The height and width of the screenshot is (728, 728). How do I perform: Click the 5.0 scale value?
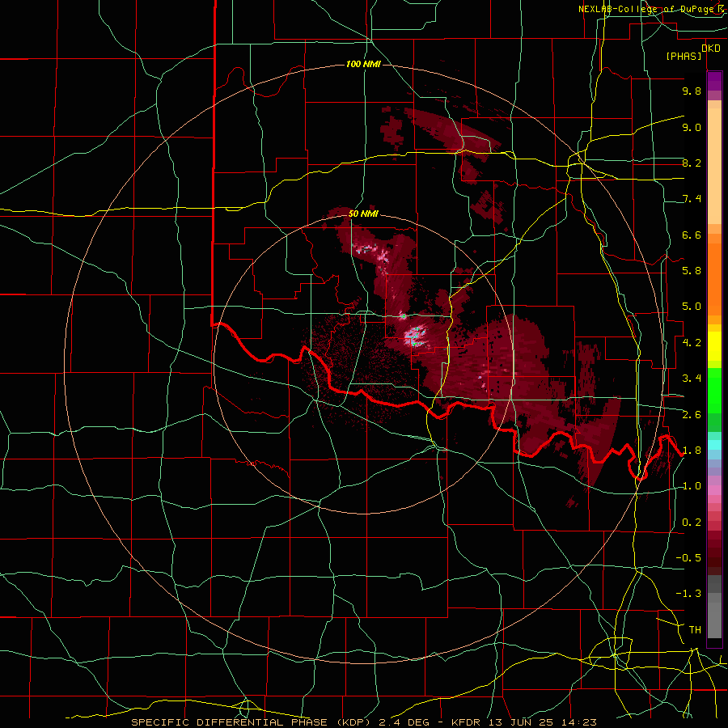pos(692,307)
